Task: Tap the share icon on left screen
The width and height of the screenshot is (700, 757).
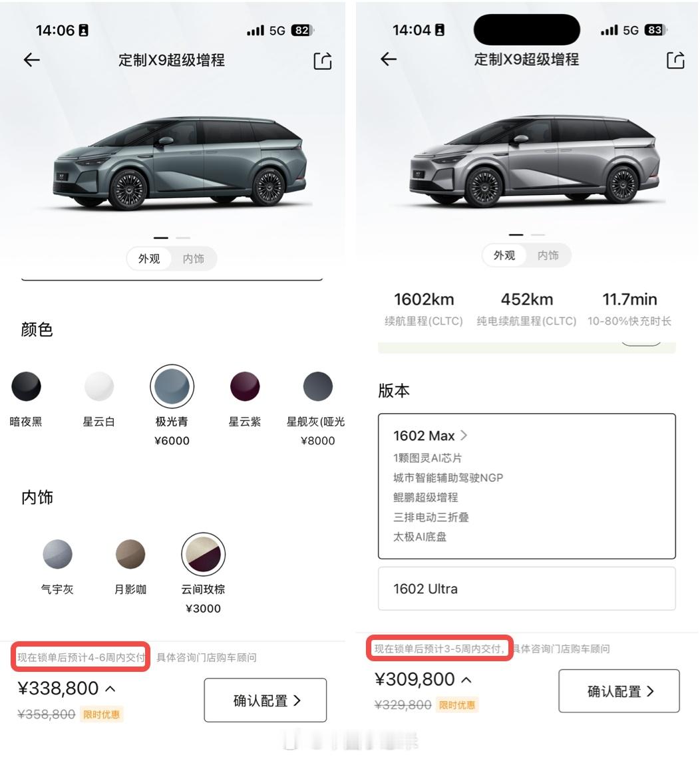Action: (323, 61)
